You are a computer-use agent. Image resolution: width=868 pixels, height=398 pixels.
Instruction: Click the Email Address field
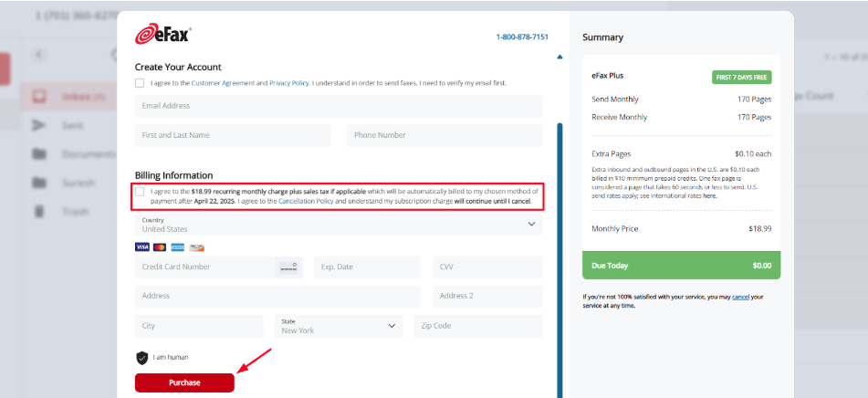pyautogui.click(x=339, y=106)
